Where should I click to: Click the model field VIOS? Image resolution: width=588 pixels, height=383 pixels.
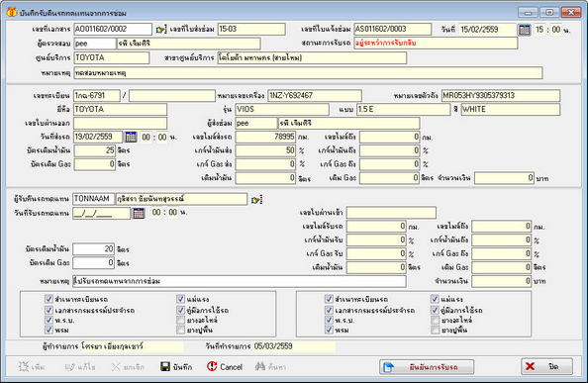[282, 110]
